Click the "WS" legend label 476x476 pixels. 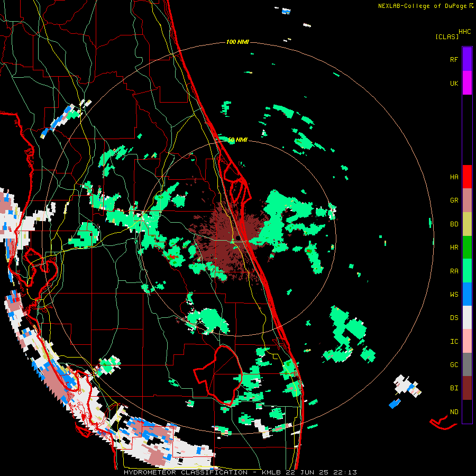454,295
